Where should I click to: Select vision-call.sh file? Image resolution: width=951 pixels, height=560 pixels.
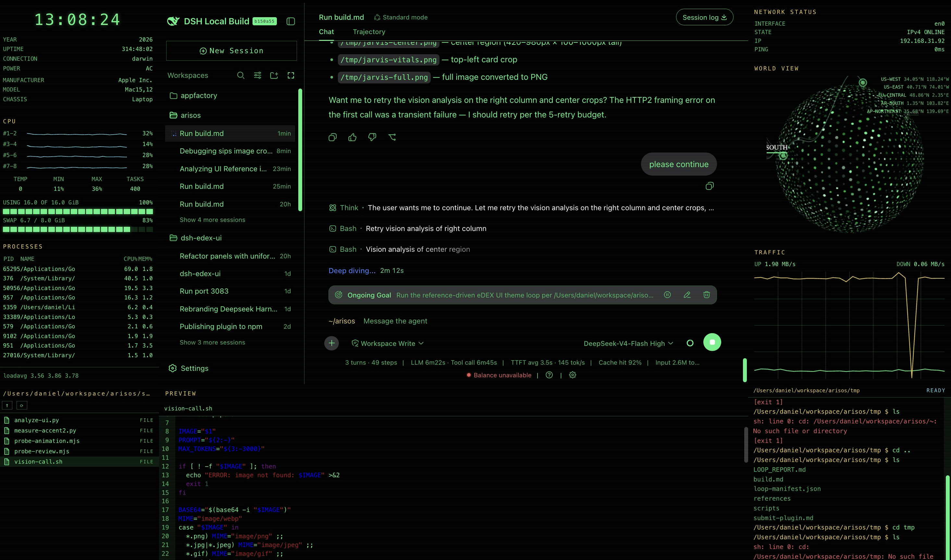point(79,461)
